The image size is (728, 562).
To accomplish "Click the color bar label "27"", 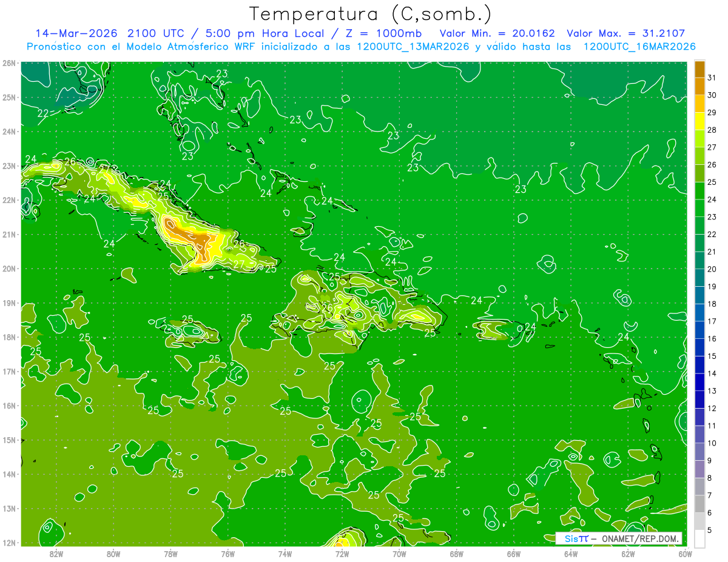I will (x=712, y=147).
